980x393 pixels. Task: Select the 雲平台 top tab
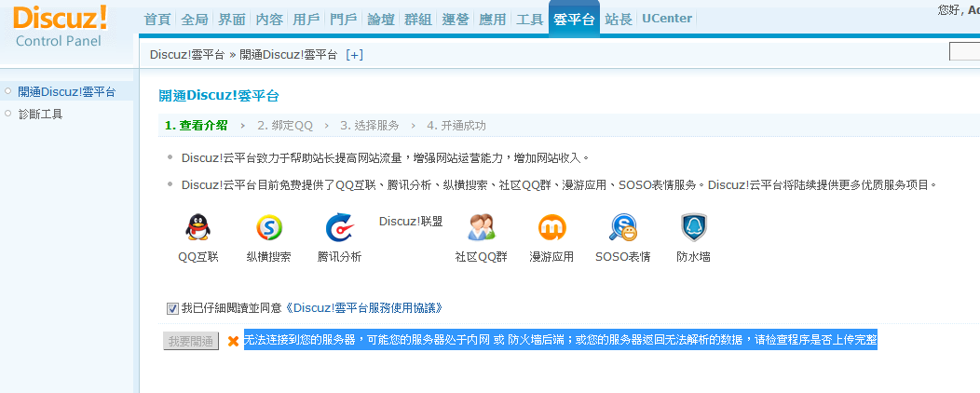[574, 20]
